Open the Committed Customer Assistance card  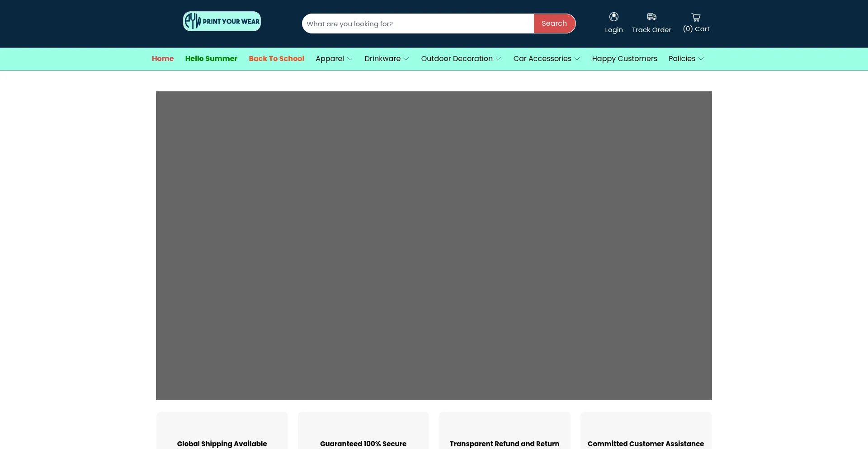pos(646,434)
